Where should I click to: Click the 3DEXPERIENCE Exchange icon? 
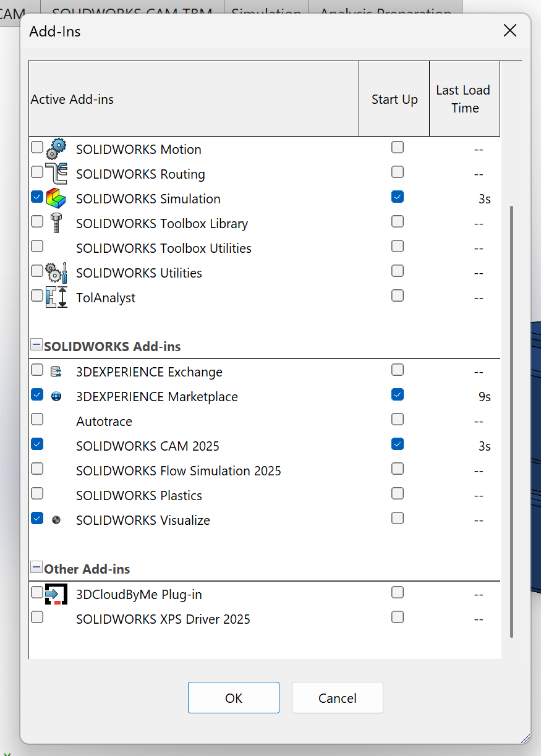56,372
